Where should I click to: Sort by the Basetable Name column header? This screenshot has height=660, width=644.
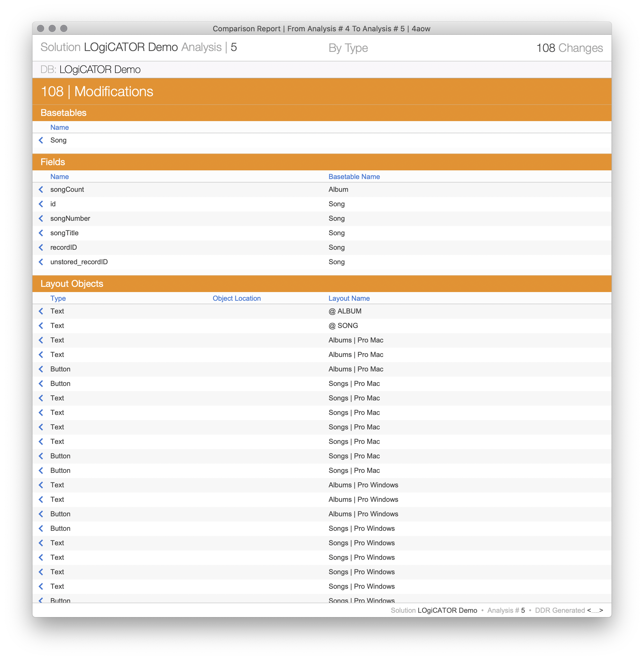tap(354, 176)
